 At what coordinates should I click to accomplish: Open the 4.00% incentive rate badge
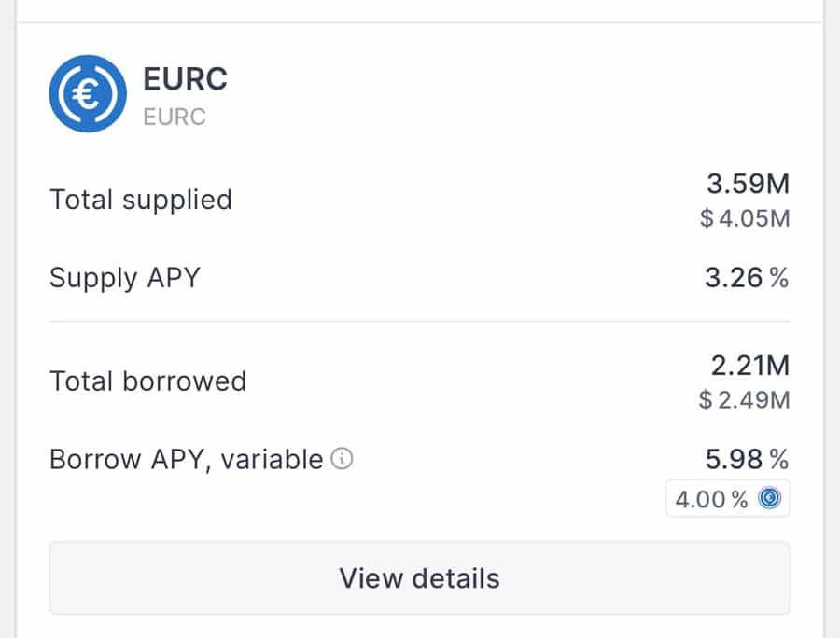click(x=728, y=499)
